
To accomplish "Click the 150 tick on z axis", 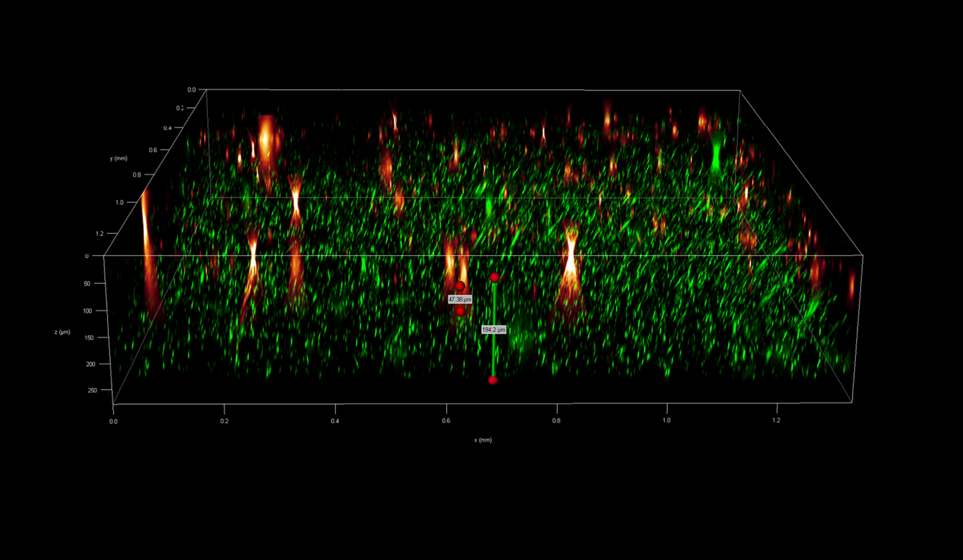I will click(89, 338).
